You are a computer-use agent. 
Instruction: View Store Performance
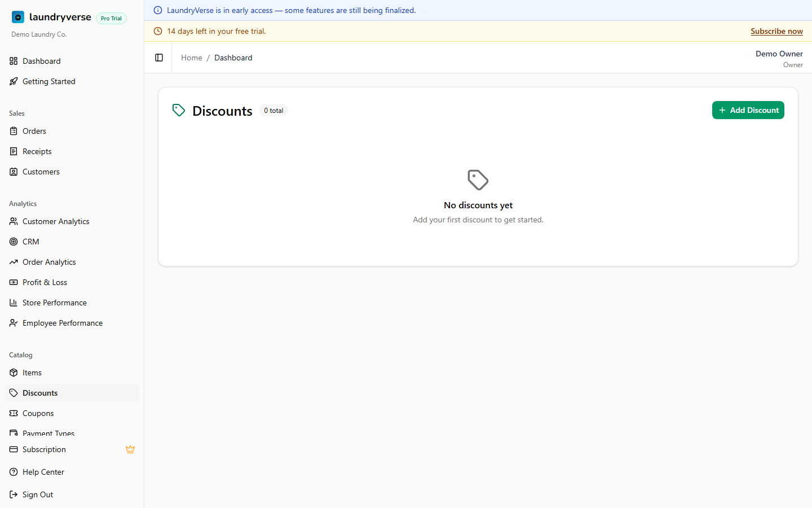point(72,303)
